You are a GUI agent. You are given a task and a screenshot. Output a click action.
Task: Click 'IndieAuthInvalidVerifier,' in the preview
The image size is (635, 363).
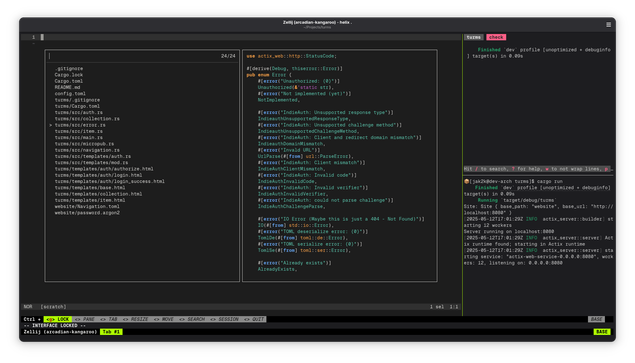(293, 194)
